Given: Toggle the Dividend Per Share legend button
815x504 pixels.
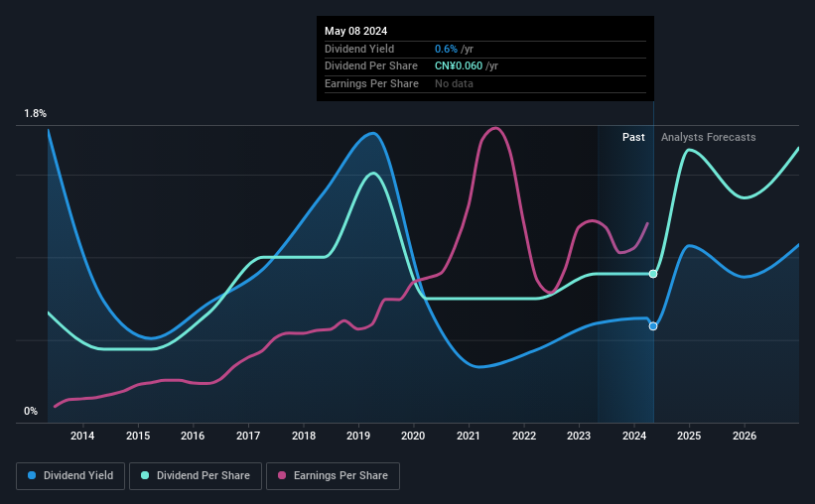Looking at the screenshot, I should (x=196, y=476).
